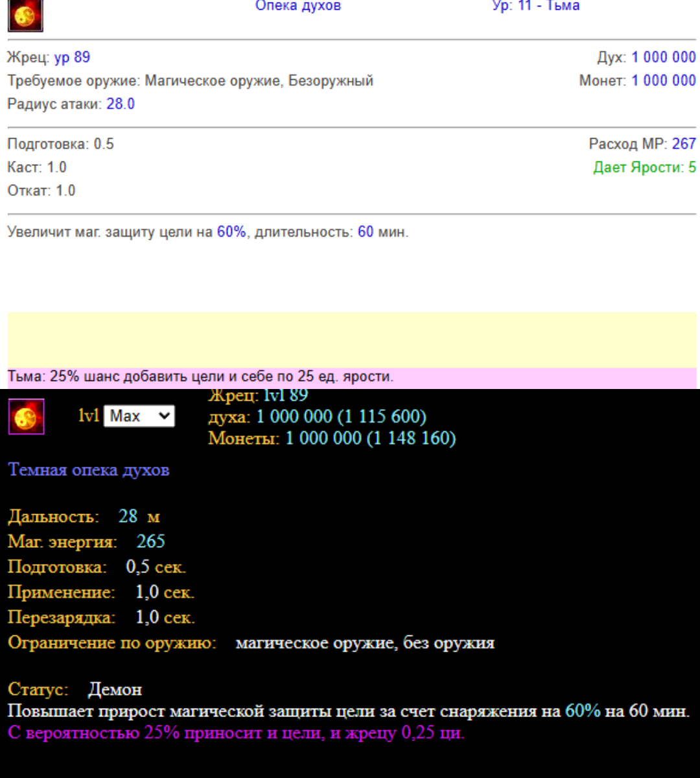Click the "Радиус атаки: 28.0" line
The height and width of the screenshot is (778, 700).
click(x=71, y=104)
